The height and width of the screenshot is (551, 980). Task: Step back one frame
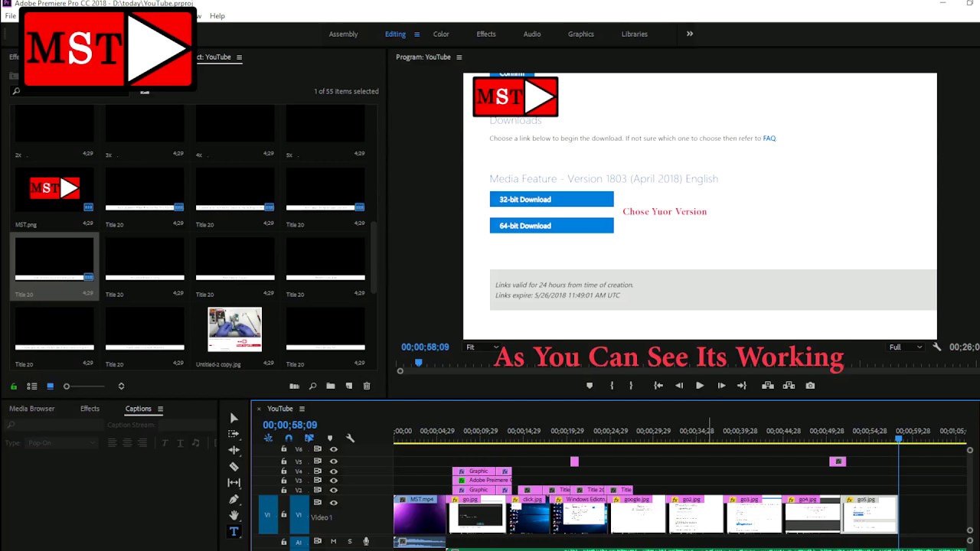[x=678, y=386]
